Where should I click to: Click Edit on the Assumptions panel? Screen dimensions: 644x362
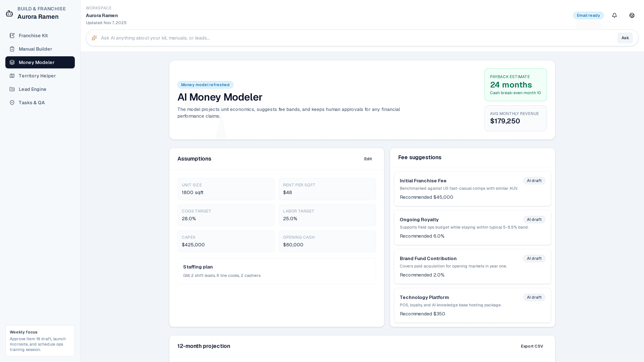pos(368,159)
